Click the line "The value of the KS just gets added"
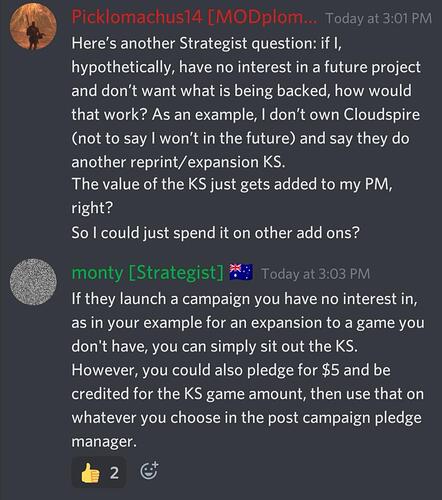 (x=232, y=184)
